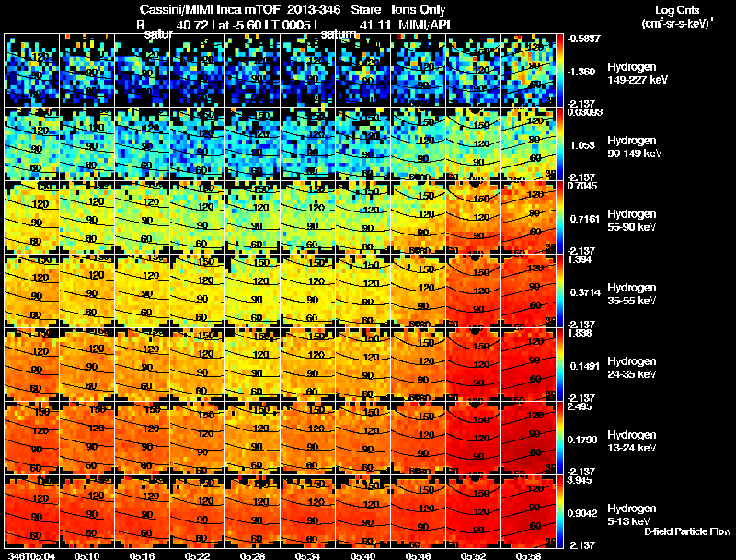Click the 'Ions Only' header label
Screen dimensions: 736x560
(x=419, y=9)
